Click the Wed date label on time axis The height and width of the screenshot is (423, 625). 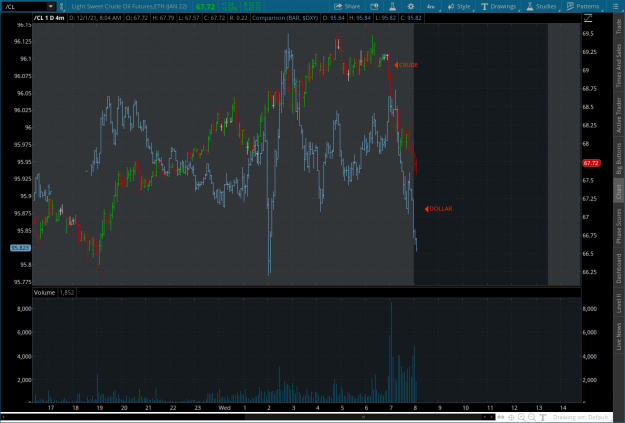pyautogui.click(x=224, y=408)
